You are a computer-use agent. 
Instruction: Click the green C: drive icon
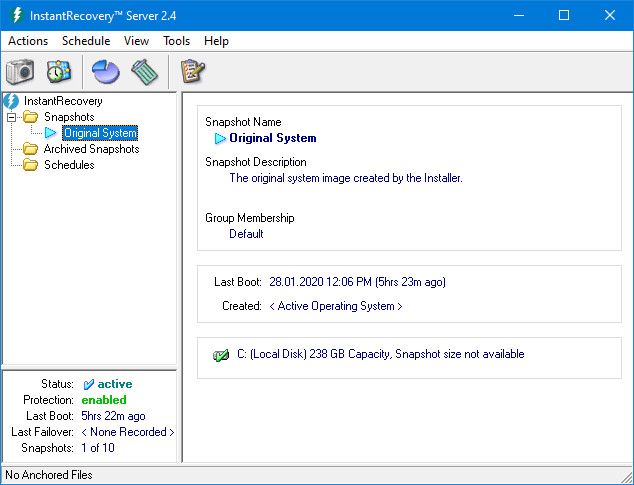(221, 355)
